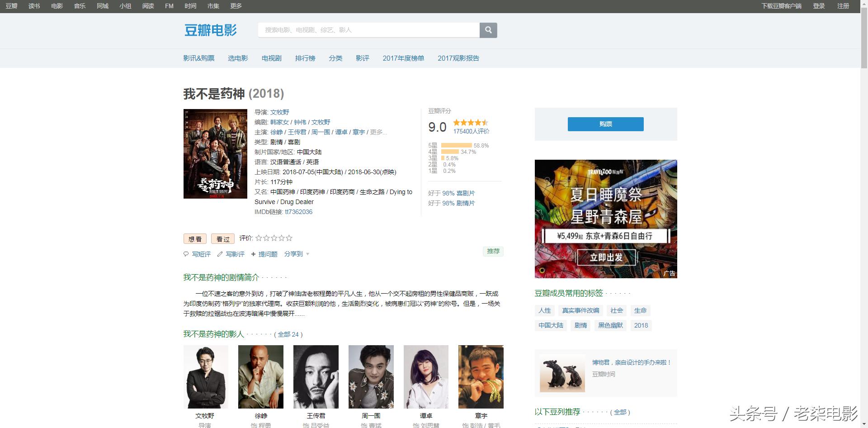Open the 豆瓣电影 logo link
The image size is (868, 428).
tap(211, 30)
